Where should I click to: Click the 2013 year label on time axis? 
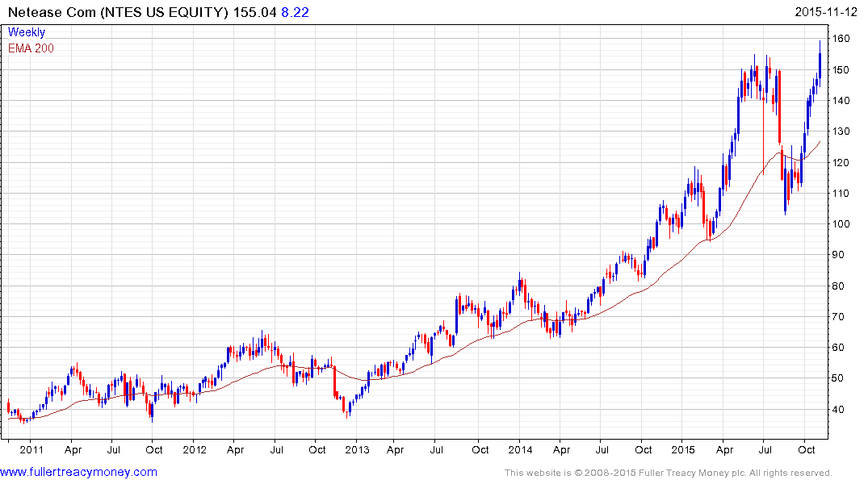coord(357,449)
